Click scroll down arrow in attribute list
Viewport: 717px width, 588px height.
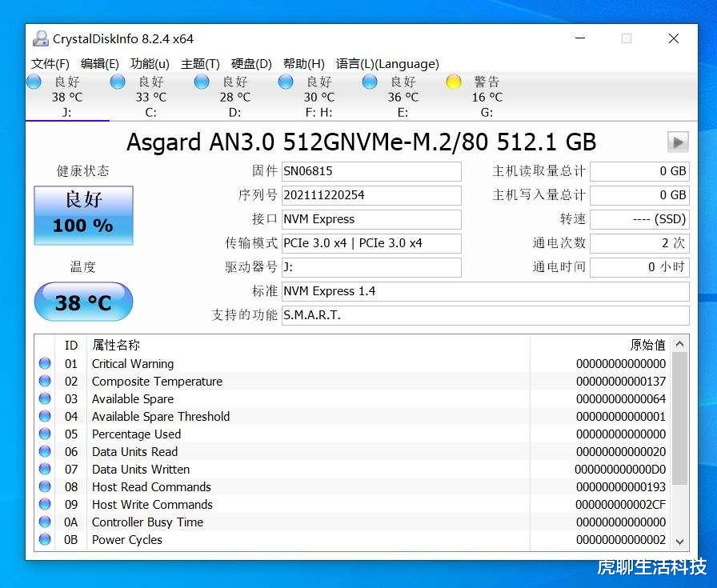click(x=679, y=542)
